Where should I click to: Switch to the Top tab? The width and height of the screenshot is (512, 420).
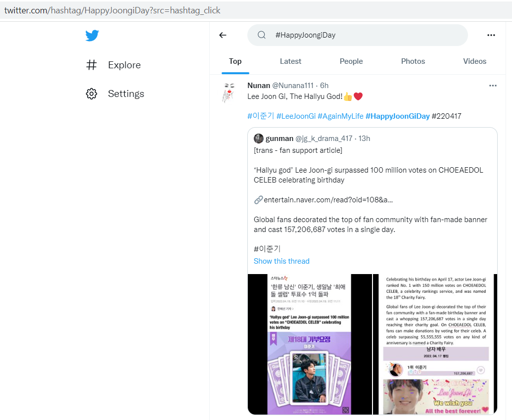pos(235,61)
